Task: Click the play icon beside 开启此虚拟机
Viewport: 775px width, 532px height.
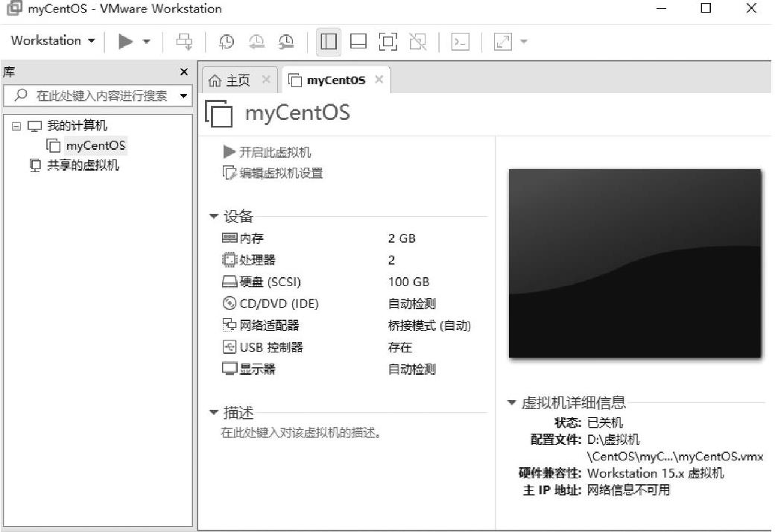Action: tap(230, 152)
